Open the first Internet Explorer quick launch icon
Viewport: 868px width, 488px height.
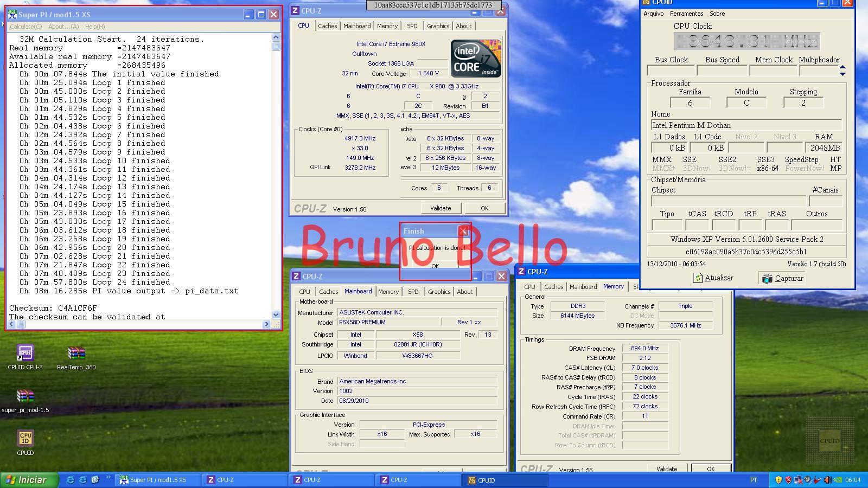[x=70, y=480]
